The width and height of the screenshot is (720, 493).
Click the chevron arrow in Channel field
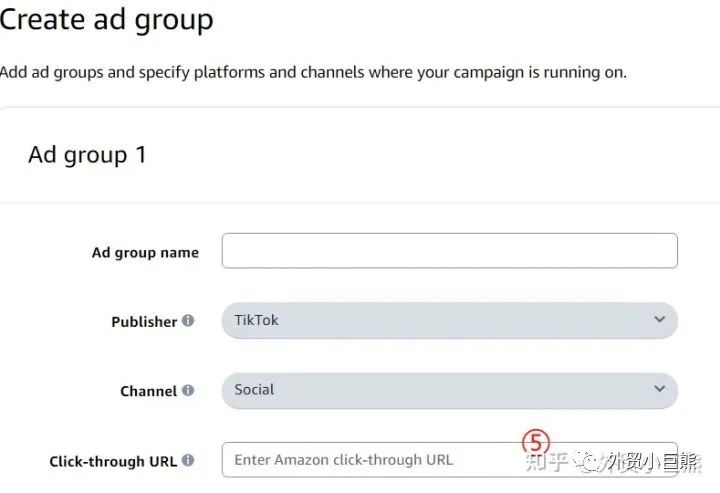point(659,389)
